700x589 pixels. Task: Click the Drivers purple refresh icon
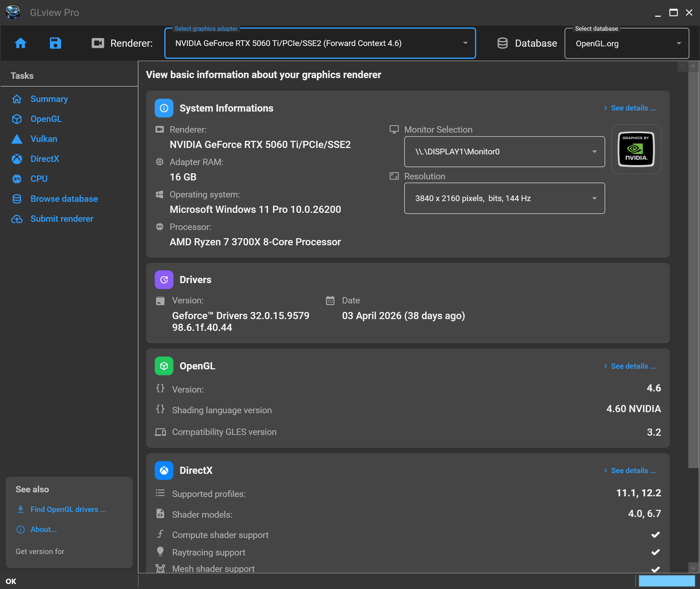pyautogui.click(x=164, y=280)
